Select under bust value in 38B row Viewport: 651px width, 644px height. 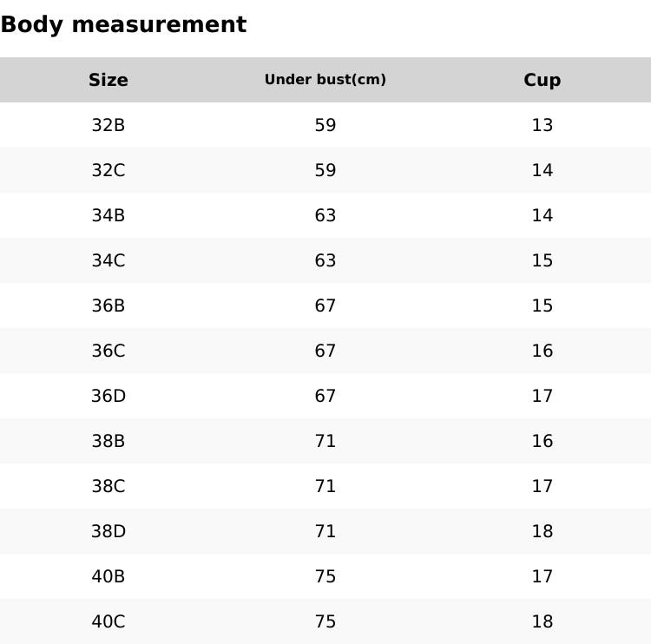pos(325,441)
